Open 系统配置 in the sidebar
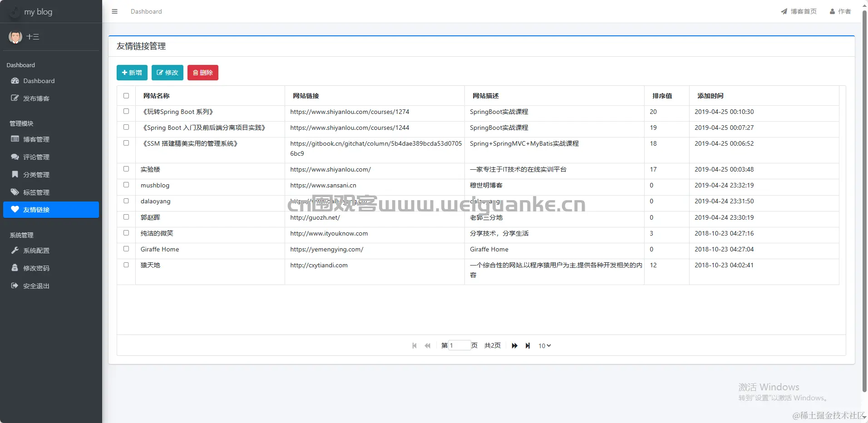The width and height of the screenshot is (868, 423). point(51,250)
